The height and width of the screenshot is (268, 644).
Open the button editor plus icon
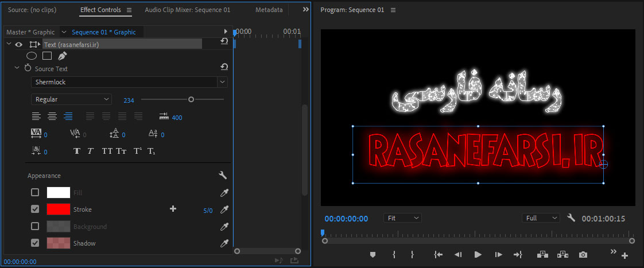tap(624, 256)
